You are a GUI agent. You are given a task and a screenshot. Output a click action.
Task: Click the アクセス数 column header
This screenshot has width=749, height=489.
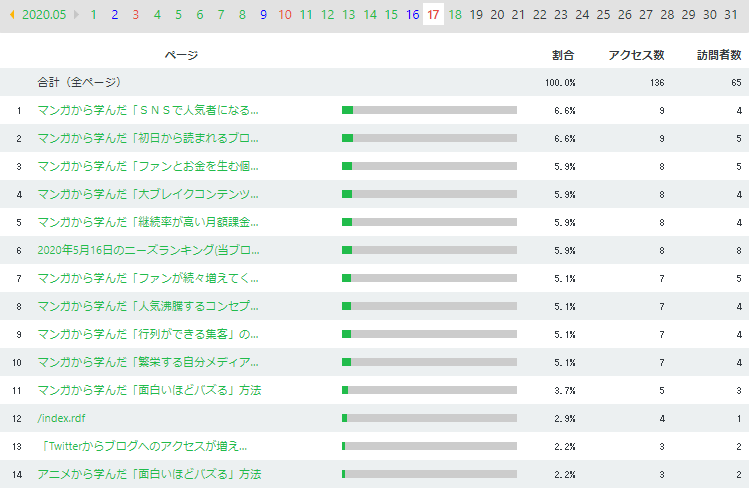pyautogui.click(x=636, y=55)
